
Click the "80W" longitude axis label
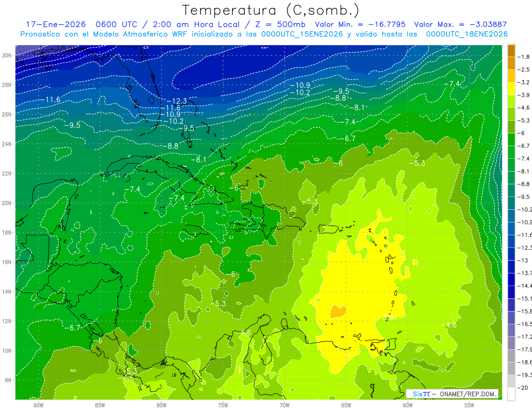pyautogui.click(x=161, y=405)
